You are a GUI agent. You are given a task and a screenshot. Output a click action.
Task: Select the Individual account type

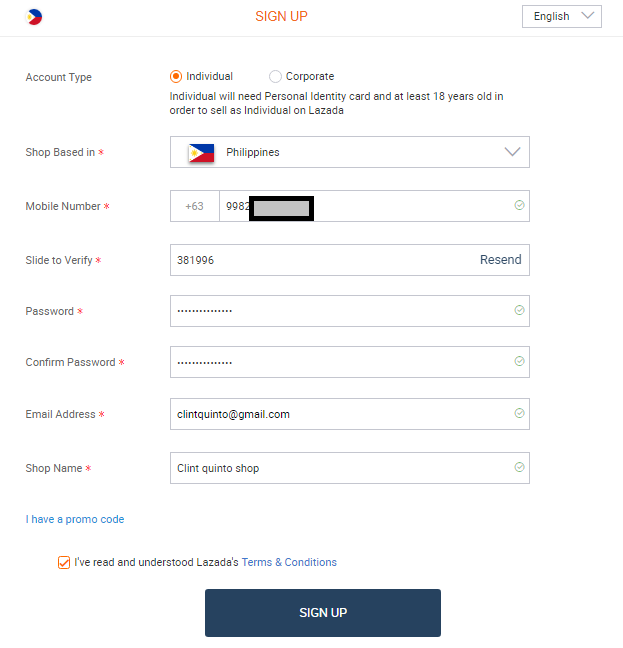click(x=177, y=76)
